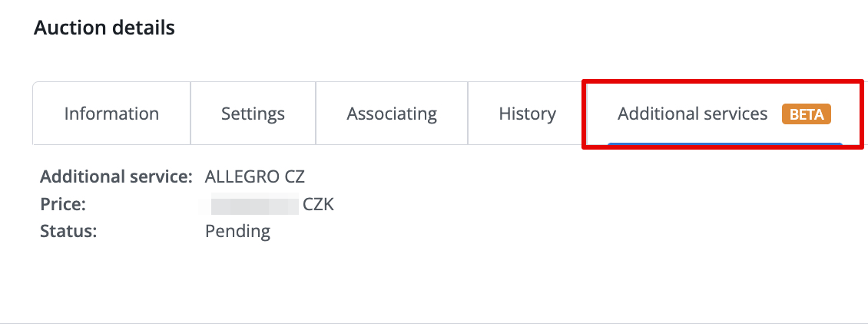This screenshot has height=333, width=868.
Task: Switch to the Settings tab
Action: click(x=253, y=114)
